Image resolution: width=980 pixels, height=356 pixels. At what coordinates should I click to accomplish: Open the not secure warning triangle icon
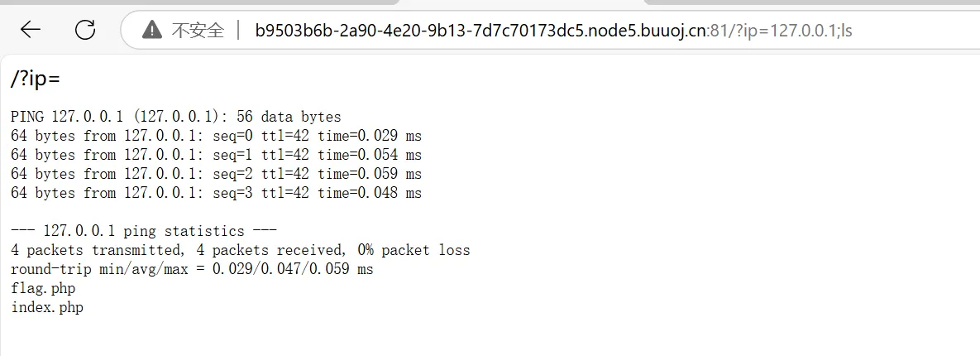coord(152,30)
